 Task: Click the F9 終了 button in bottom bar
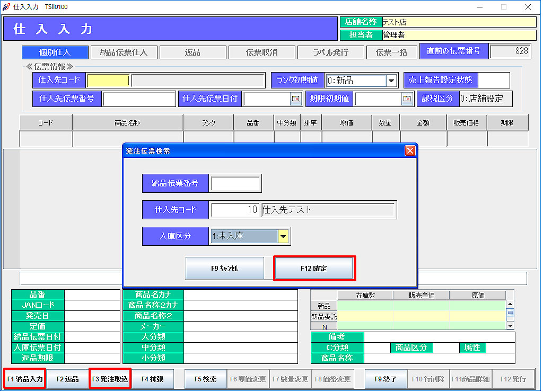[386, 379]
